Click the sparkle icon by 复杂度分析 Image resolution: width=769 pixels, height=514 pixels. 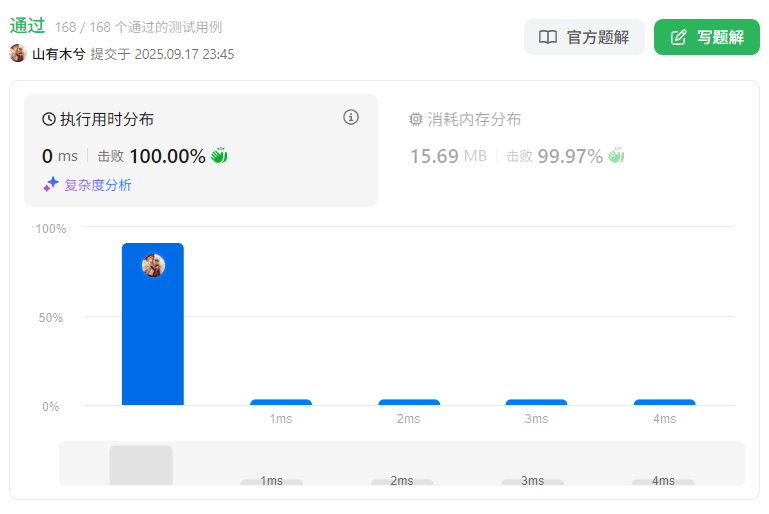coord(51,184)
